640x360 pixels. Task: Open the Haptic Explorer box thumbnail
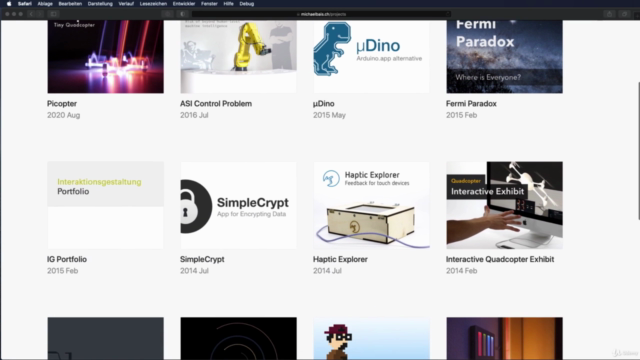click(x=371, y=205)
